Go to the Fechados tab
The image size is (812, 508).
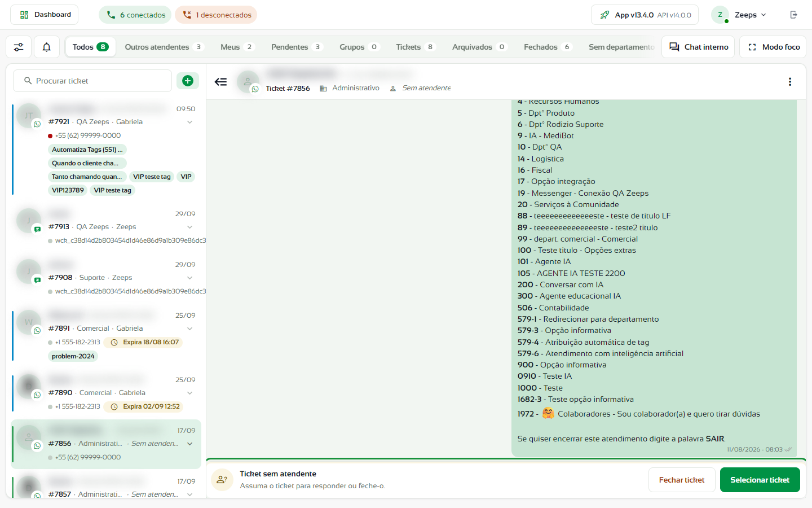point(548,47)
